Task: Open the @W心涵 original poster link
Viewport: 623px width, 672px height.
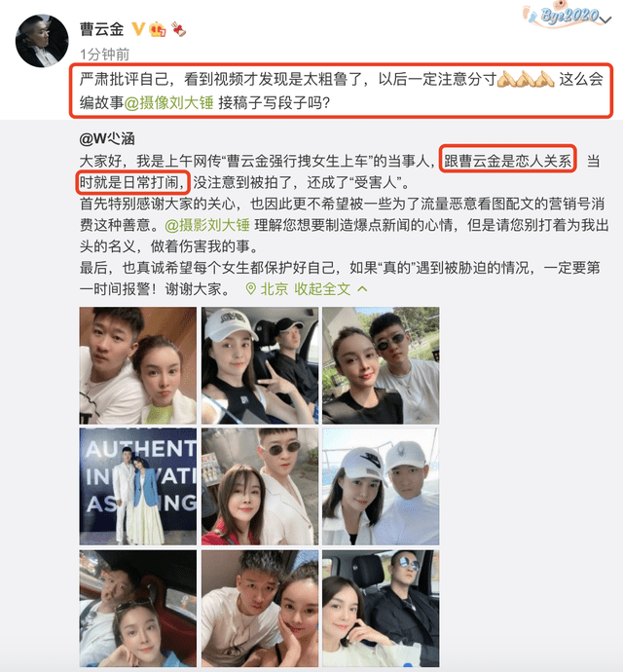Action: click(107, 138)
